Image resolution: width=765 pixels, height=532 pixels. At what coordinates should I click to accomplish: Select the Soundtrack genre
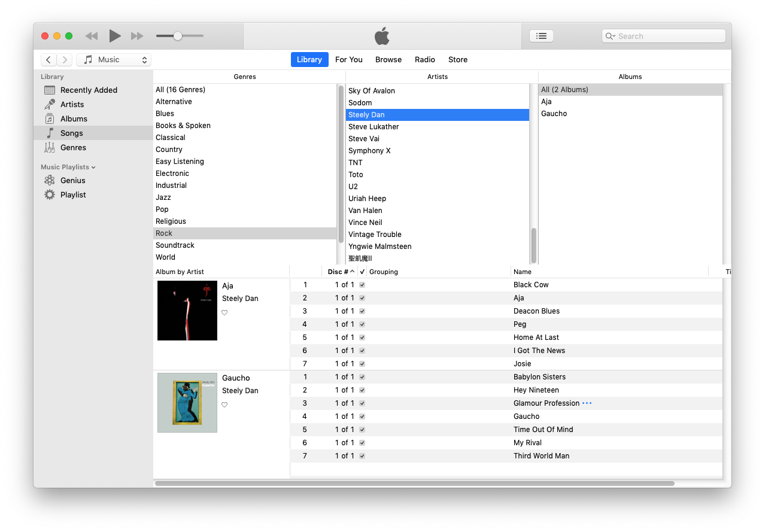pos(245,245)
